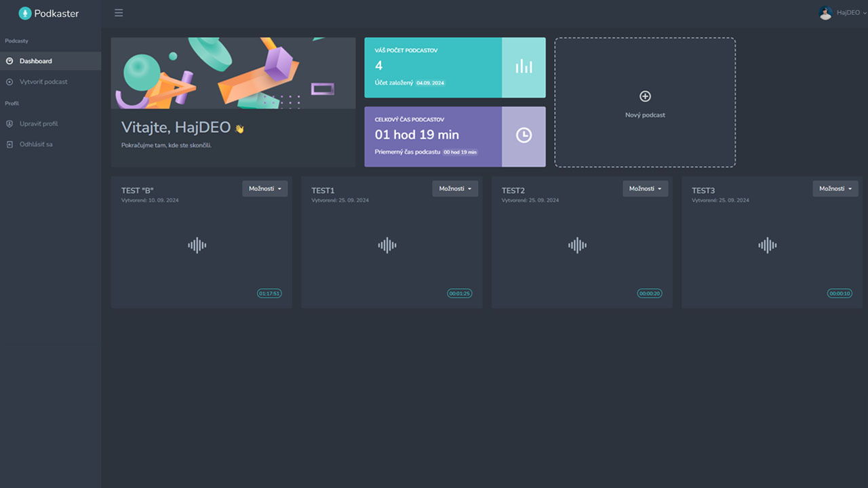Open Možnosti dropdown for TEST "B"
This screenshot has width=868, height=488.
(265, 188)
